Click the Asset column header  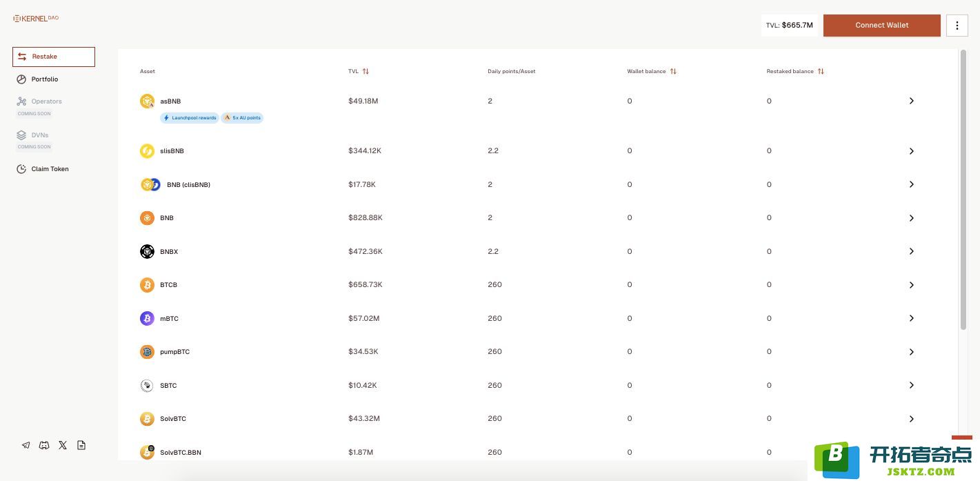point(148,72)
